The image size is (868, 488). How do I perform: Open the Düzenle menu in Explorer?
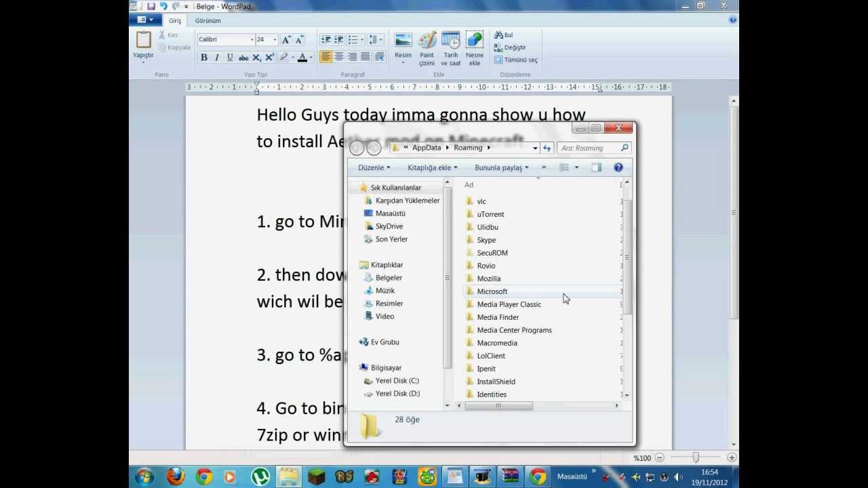374,167
